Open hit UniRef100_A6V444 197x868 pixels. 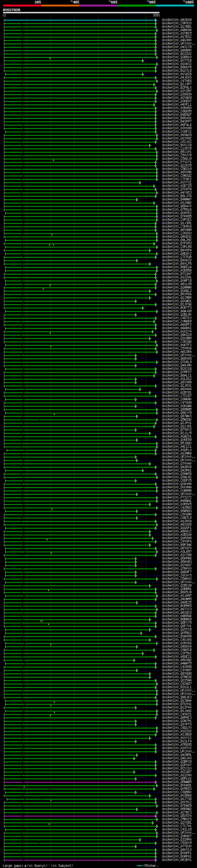click(x=177, y=389)
